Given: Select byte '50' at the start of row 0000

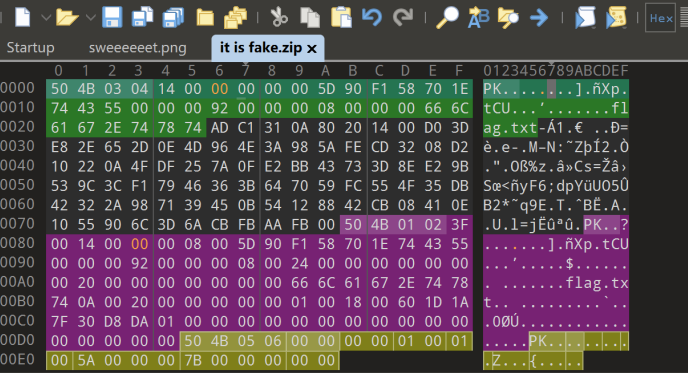Looking at the screenshot, I should (59, 89).
